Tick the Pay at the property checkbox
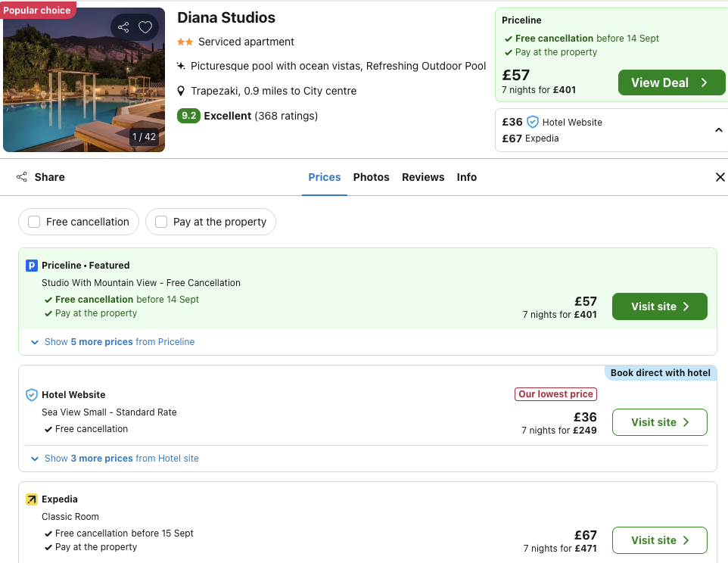 [161, 222]
